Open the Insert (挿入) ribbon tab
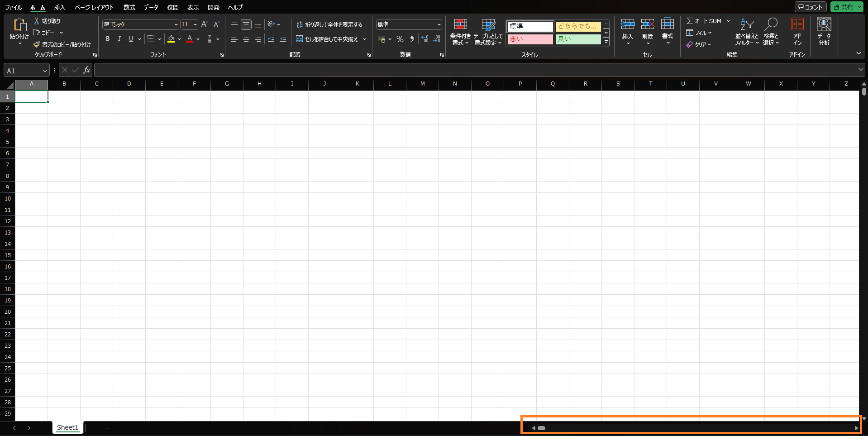This screenshot has width=868, height=436. (x=59, y=7)
